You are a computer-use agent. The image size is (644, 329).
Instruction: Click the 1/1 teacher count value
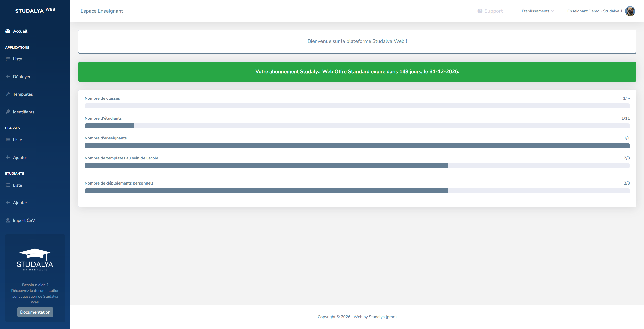[x=627, y=138]
